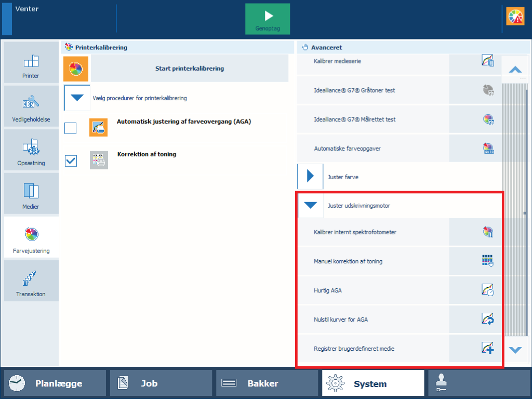Viewport: 532px width, 399px height.
Task: Click the Automatiske farveopgaver icon
Action: (488, 149)
